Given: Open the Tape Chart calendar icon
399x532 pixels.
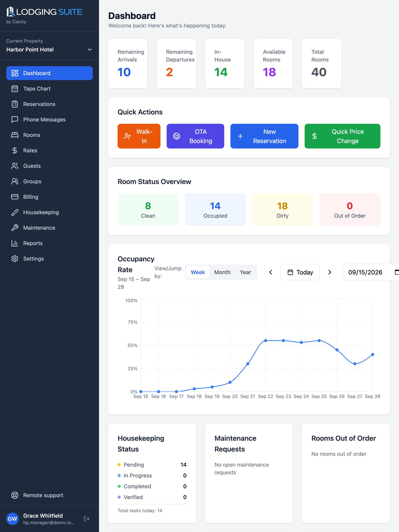Looking at the screenshot, I should click(x=15, y=89).
